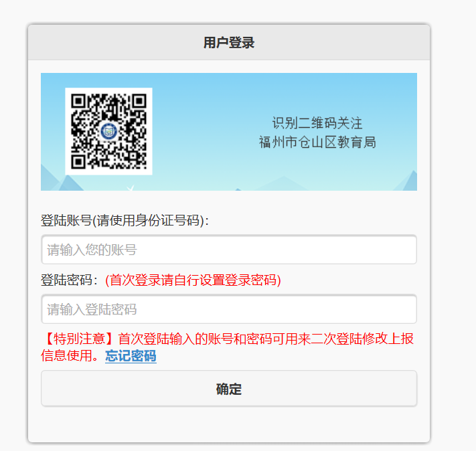Click the 用户登录 header title
This screenshot has width=476, height=451.
point(229,42)
